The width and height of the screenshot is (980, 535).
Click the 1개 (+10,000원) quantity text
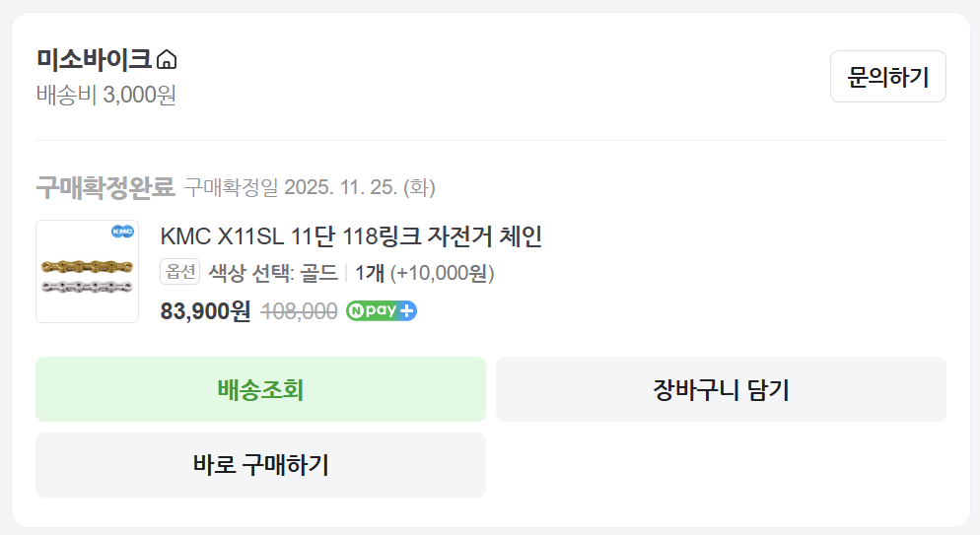[425, 272]
